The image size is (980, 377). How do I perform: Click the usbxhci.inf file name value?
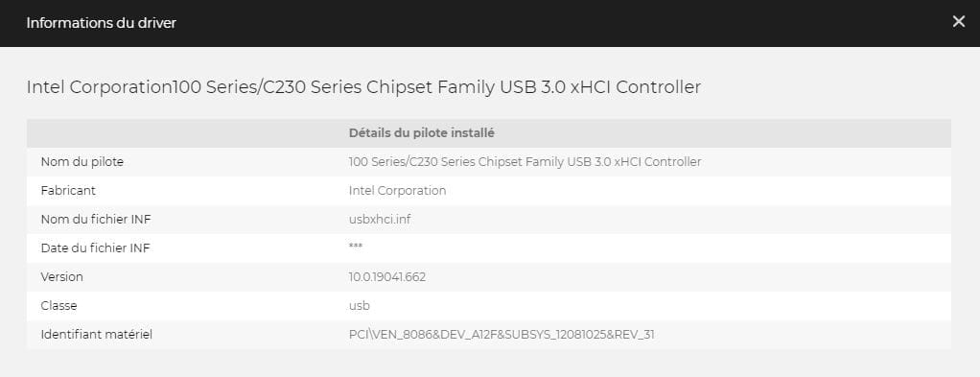pos(380,220)
